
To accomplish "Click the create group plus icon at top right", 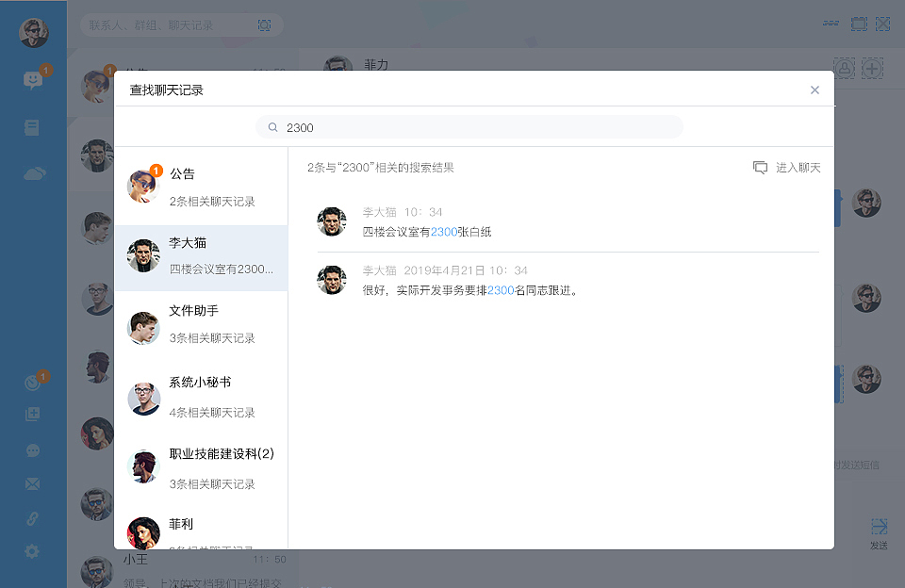I will click(x=872, y=68).
